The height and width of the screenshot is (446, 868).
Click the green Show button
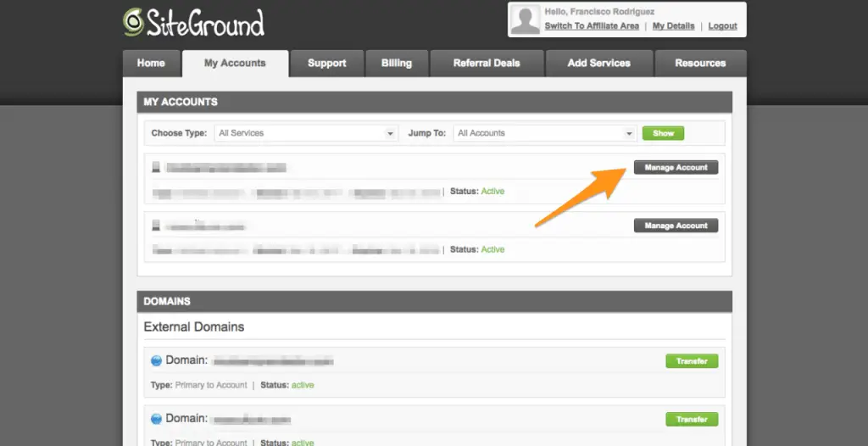pyautogui.click(x=663, y=133)
